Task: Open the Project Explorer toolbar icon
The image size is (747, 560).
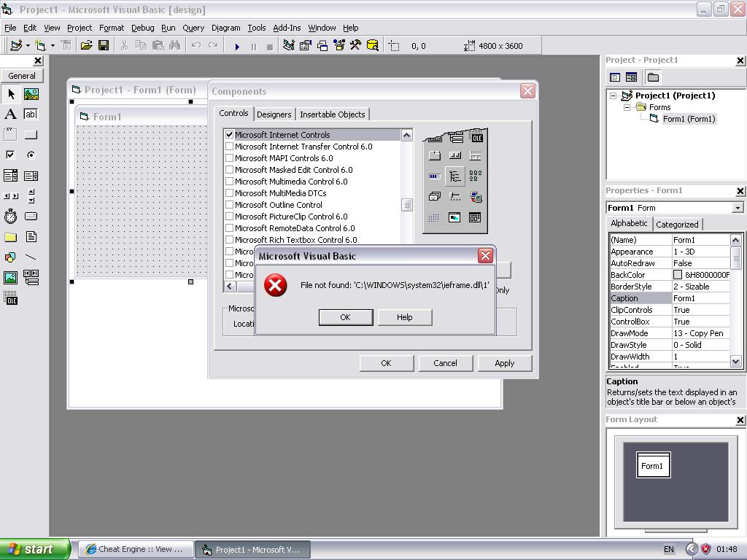Action: [x=288, y=46]
